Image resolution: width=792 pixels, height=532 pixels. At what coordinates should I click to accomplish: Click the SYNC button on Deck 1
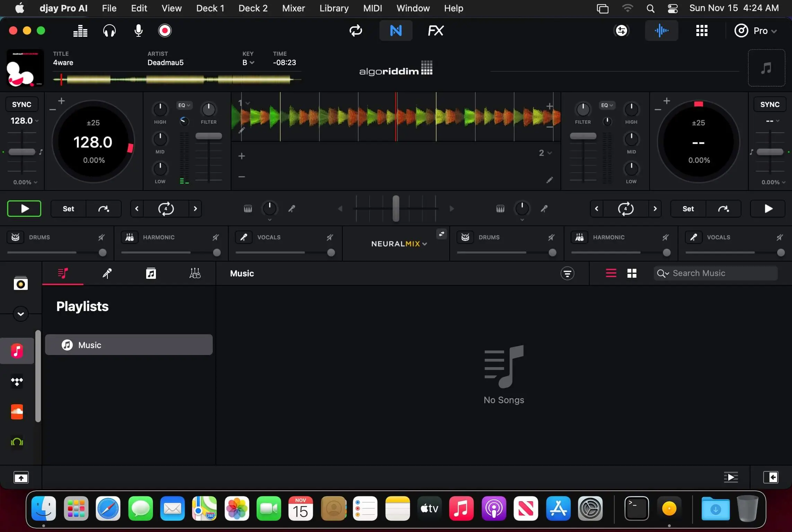(21, 105)
